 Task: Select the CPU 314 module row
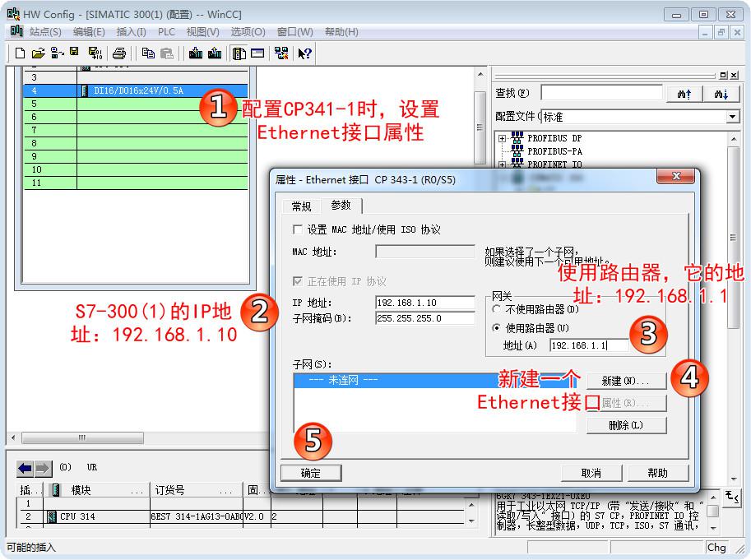pyautogui.click(x=240, y=516)
